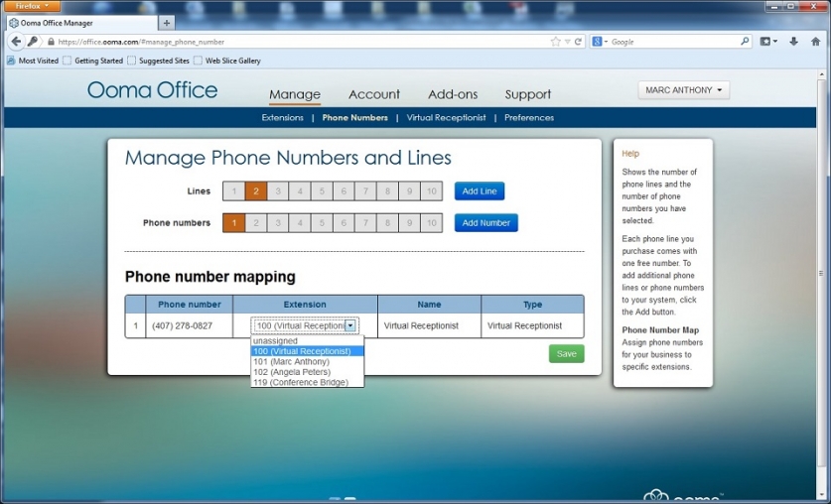Go to the Extensions submenu

click(x=283, y=117)
